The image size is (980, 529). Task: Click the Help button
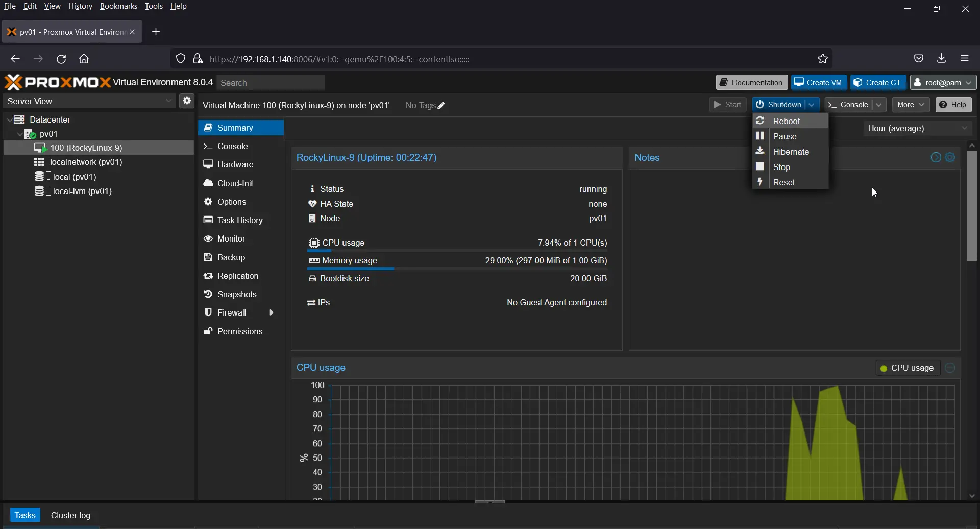click(x=953, y=105)
